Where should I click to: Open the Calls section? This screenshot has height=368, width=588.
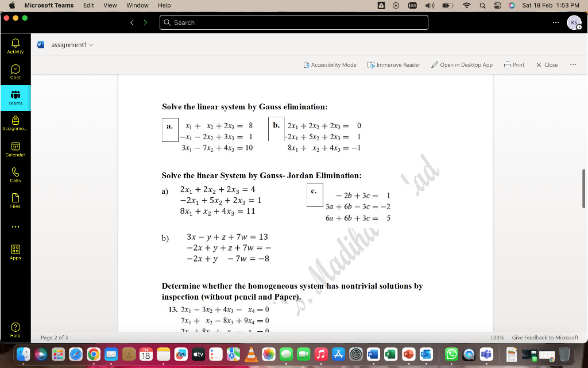tap(16, 174)
